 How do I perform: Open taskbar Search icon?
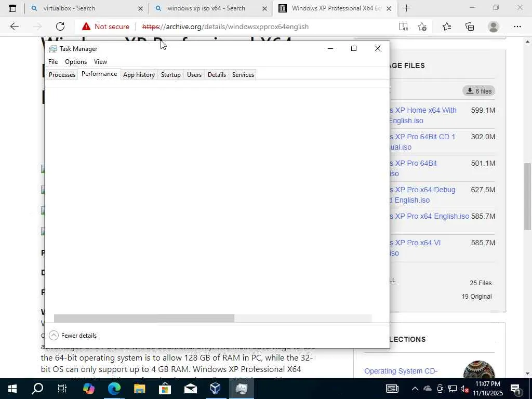37,389
